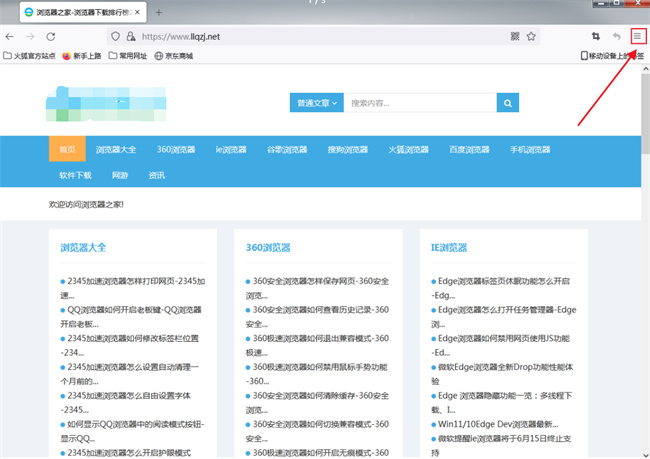Open the new tab plus button

(x=159, y=12)
